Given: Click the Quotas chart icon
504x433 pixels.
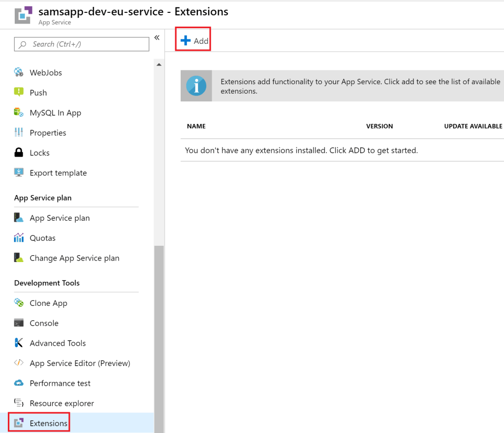Looking at the screenshot, I should pyautogui.click(x=19, y=238).
